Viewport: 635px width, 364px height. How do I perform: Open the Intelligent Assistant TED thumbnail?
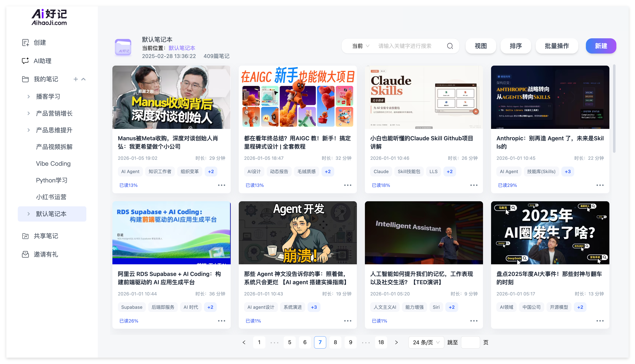click(424, 233)
